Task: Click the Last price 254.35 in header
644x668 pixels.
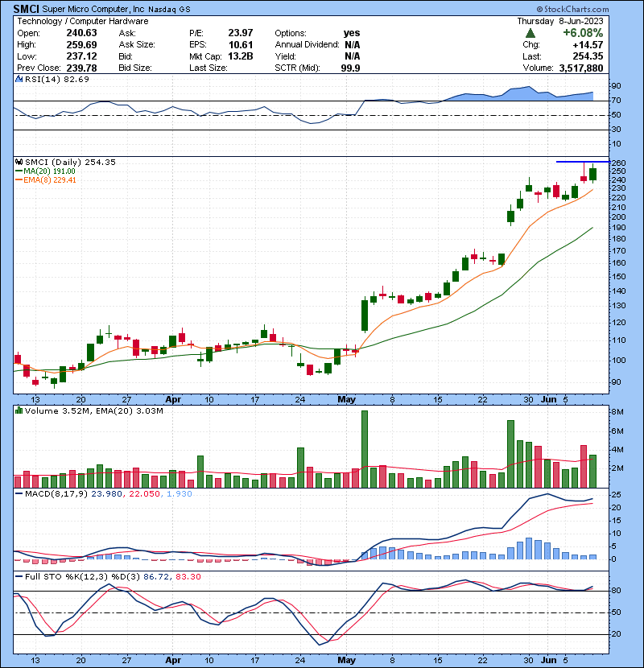Action: tap(588, 56)
